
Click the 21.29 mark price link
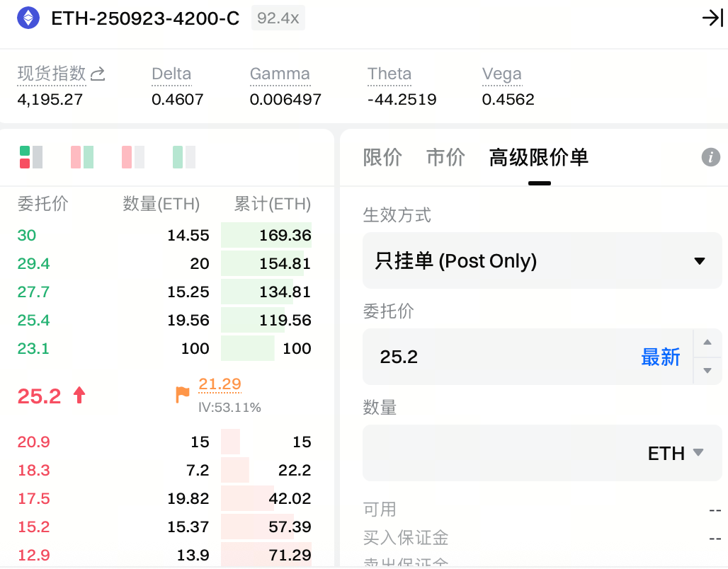[220, 384]
